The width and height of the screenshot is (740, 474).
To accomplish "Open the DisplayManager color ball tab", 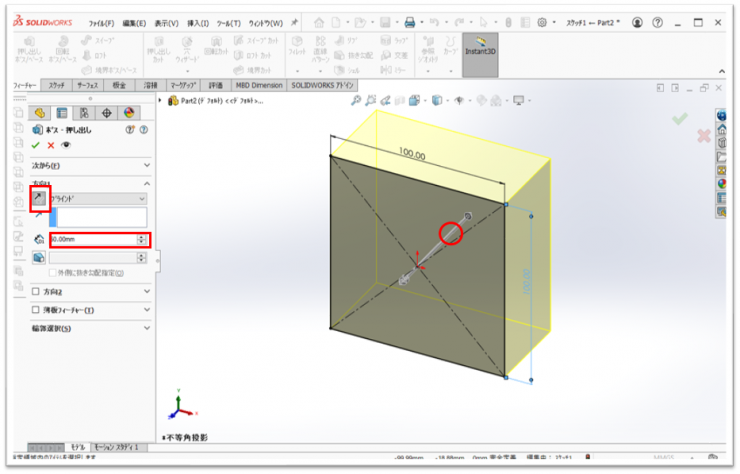I will 128,113.
